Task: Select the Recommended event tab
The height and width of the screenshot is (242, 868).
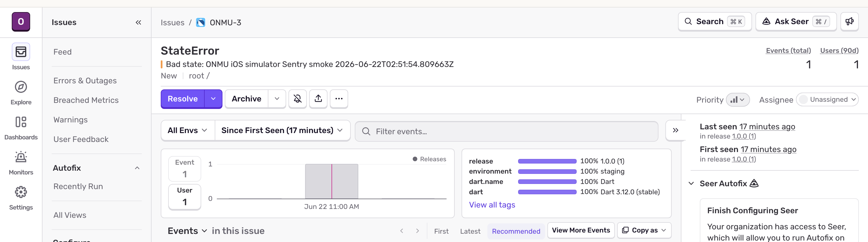Action: [516, 231]
